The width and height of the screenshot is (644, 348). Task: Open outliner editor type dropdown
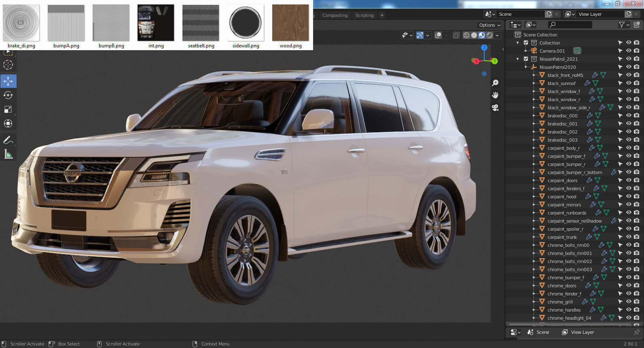pos(515,25)
